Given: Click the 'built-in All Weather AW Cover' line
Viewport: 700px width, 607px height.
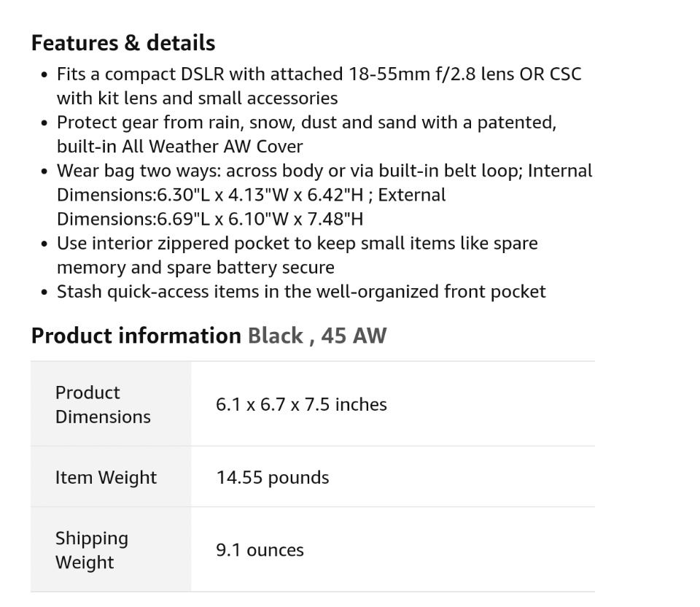Looking at the screenshot, I should pyautogui.click(x=179, y=147).
